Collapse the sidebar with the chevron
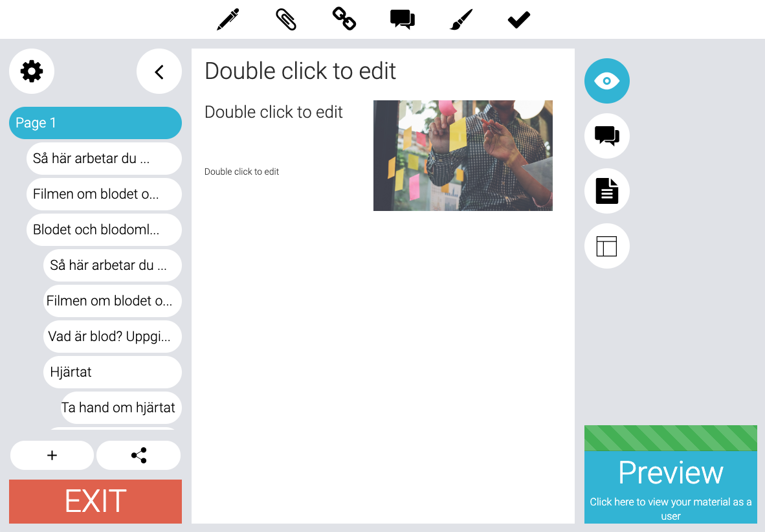Screen dimensions: 765x532 pyautogui.click(x=159, y=71)
